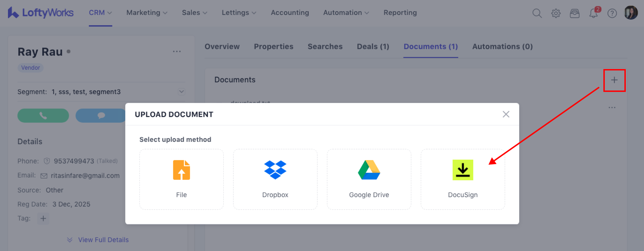
Task: Open the Lettings menu dropdown
Action: (239, 13)
